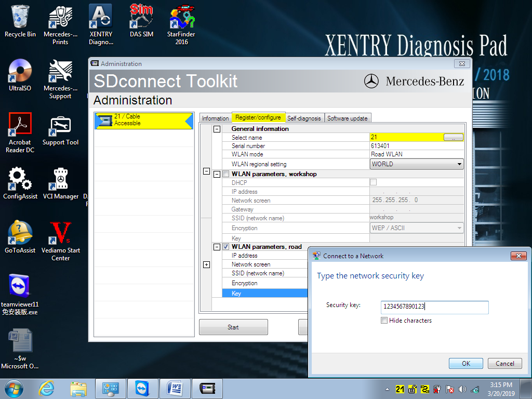Select the 21 / Cable Accessible device
The image size is (532, 399).
[144, 121]
